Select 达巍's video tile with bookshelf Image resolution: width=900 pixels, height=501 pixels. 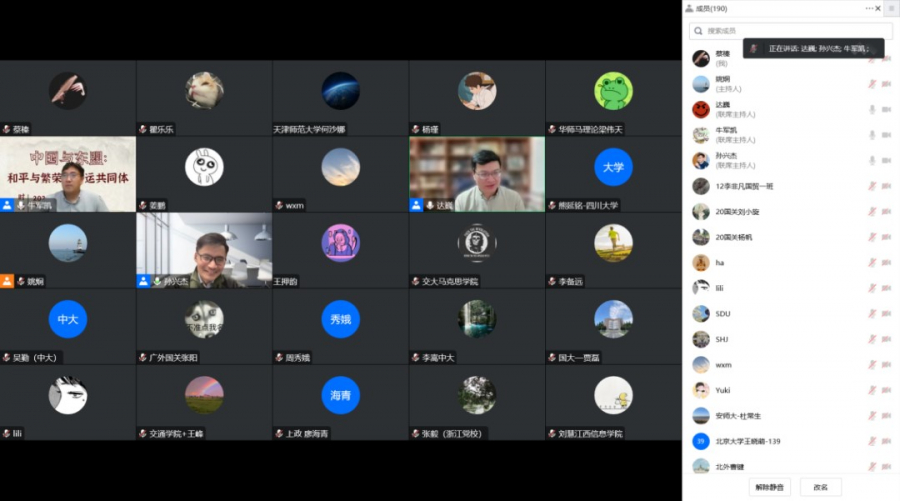[x=476, y=172]
